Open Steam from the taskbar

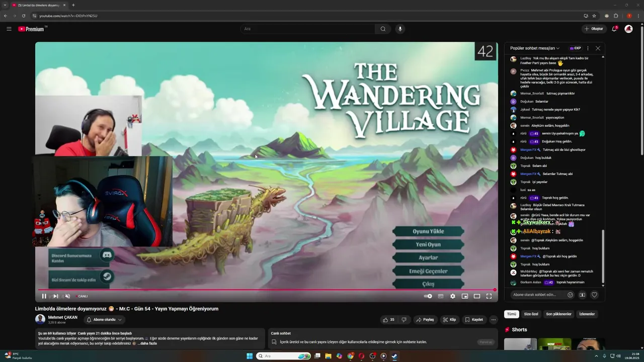[x=394, y=356]
